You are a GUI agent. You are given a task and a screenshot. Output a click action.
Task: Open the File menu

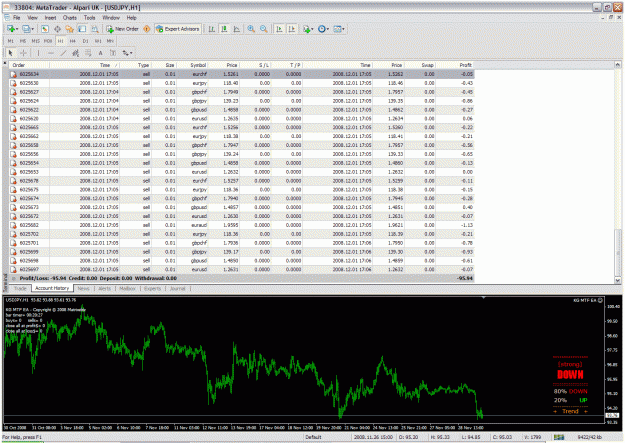point(16,18)
